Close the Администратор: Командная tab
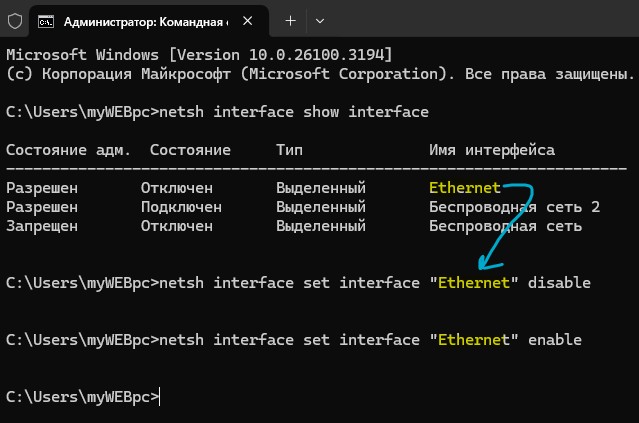639x423 pixels. [247, 21]
